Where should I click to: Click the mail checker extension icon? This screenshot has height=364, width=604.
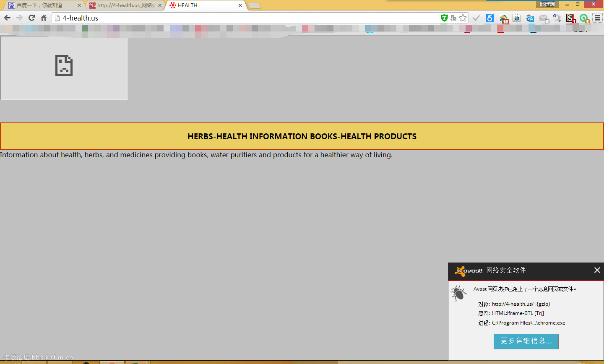click(544, 18)
